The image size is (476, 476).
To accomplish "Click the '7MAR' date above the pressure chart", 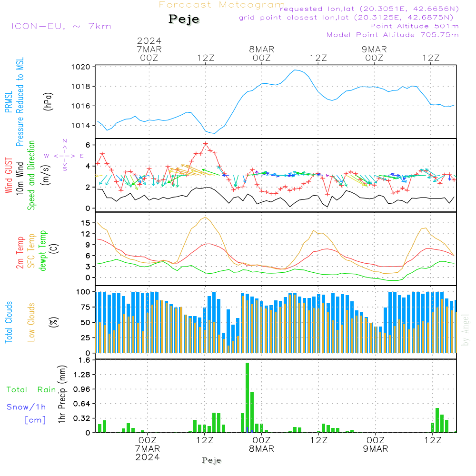I will coord(149,49).
